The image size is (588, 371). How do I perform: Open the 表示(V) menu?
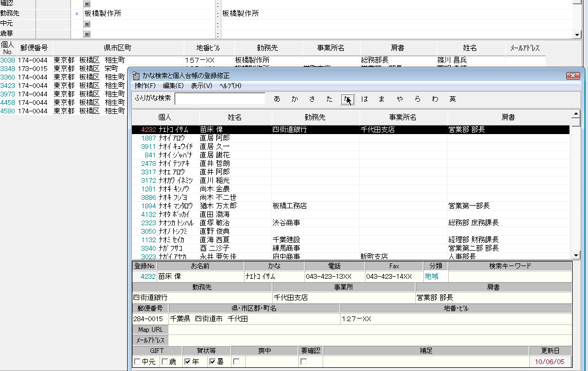click(201, 86)
